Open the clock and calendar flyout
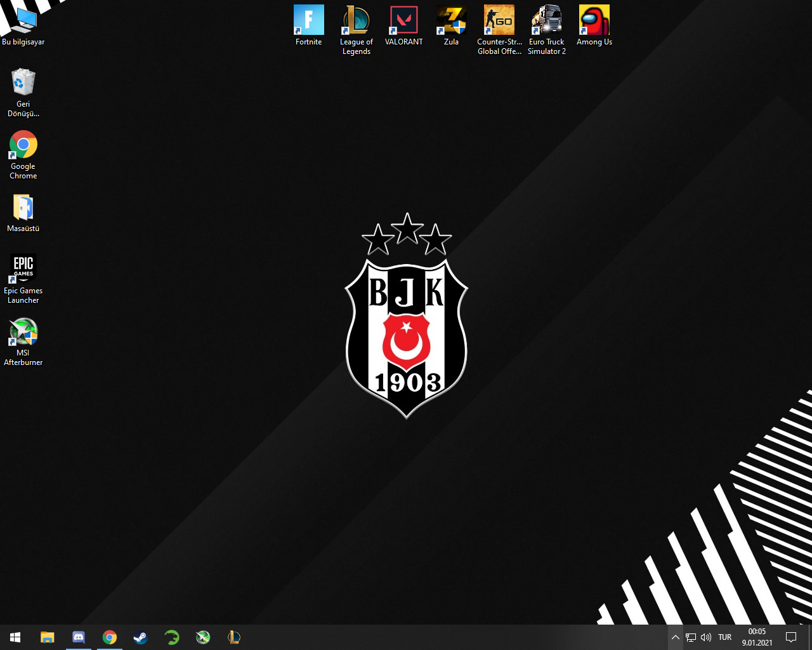This screenshot has height=650, width=812. [x=757, y=637]
